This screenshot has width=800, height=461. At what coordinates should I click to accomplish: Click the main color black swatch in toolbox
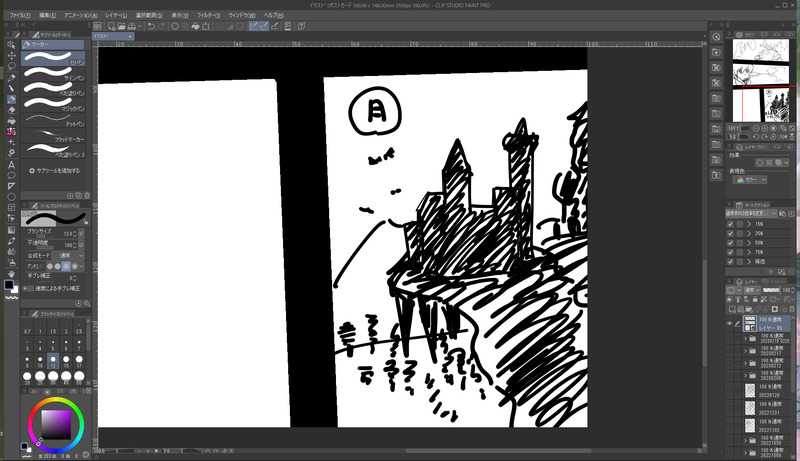pyautogui.click(x=9, y=285)
